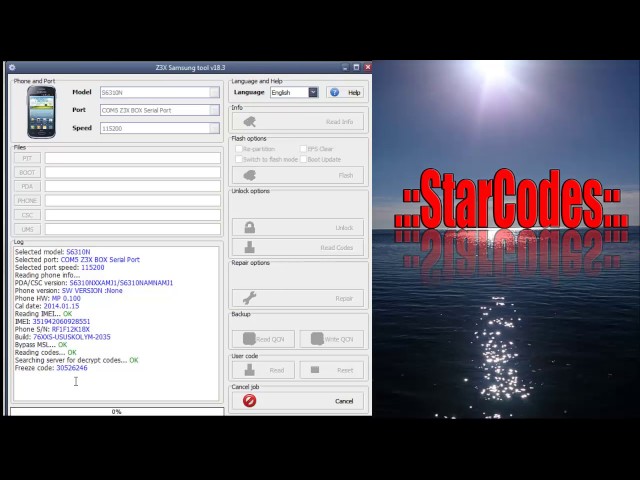Click the Write QCN backup button

pyautogui.click(x=331, y=339)
